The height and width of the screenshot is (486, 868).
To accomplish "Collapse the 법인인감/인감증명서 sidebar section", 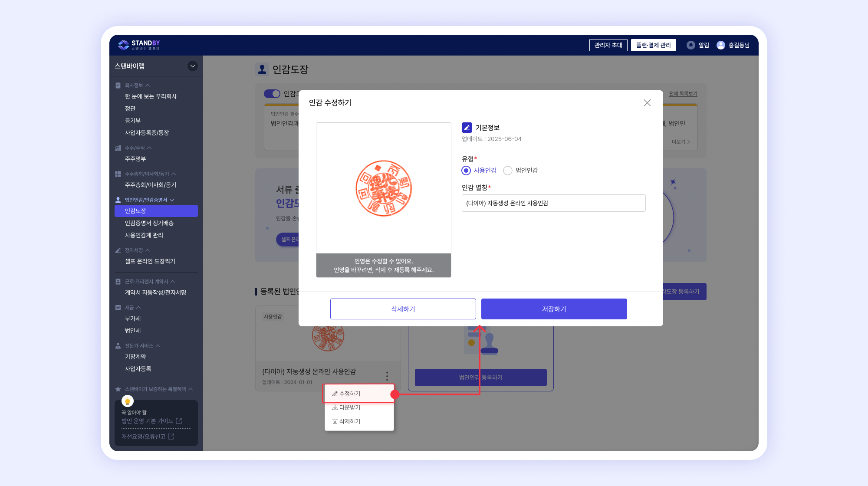I will click(x=172, y=200).
